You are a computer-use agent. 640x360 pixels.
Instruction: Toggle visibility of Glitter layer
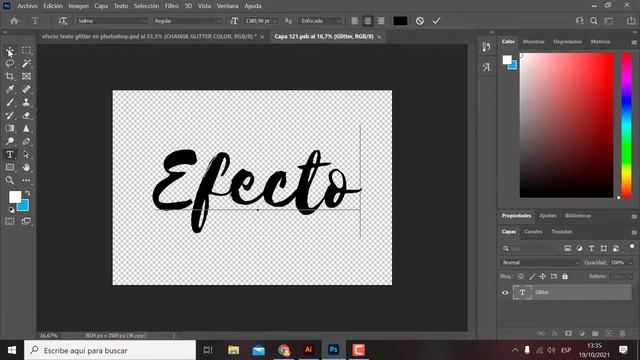tap(505, 292)
